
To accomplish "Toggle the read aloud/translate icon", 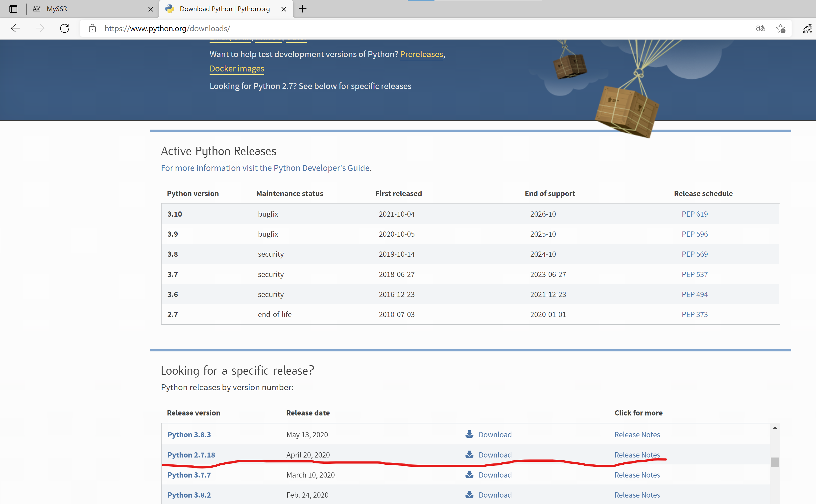I will [x=760, y=28].
